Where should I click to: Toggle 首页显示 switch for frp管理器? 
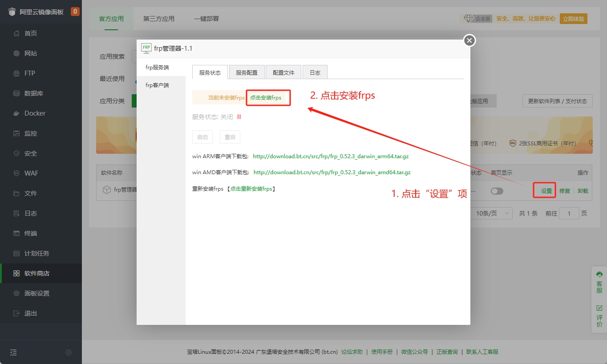point(497,191)
